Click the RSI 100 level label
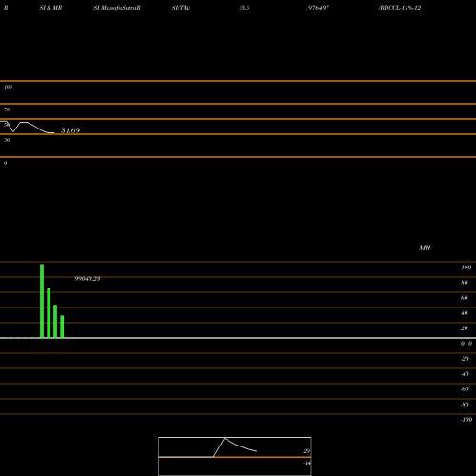The image size is (476, 476). point(8,87)
